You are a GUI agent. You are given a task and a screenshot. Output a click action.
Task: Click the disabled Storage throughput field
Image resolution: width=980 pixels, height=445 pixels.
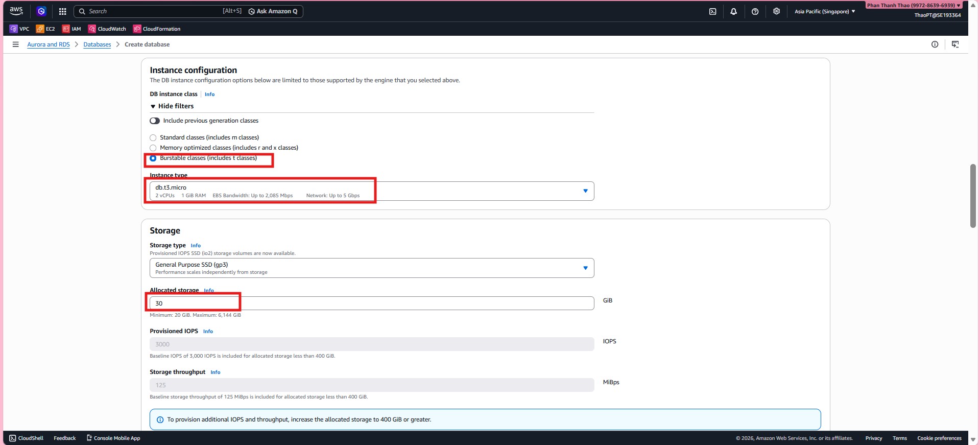372,385
